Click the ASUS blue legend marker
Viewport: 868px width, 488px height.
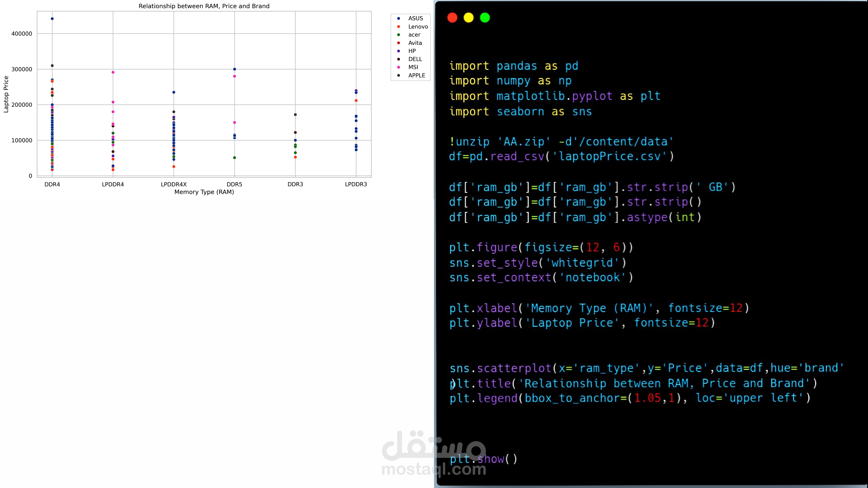point(399,19)
